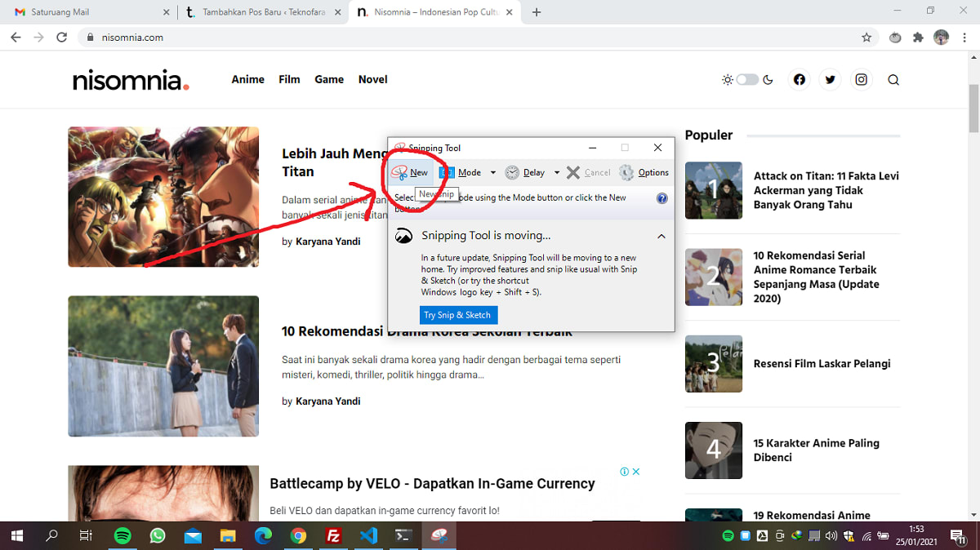The image size is (980, 550).
Task: Open the Chrome three-dot menu
Action: [964, 38]
